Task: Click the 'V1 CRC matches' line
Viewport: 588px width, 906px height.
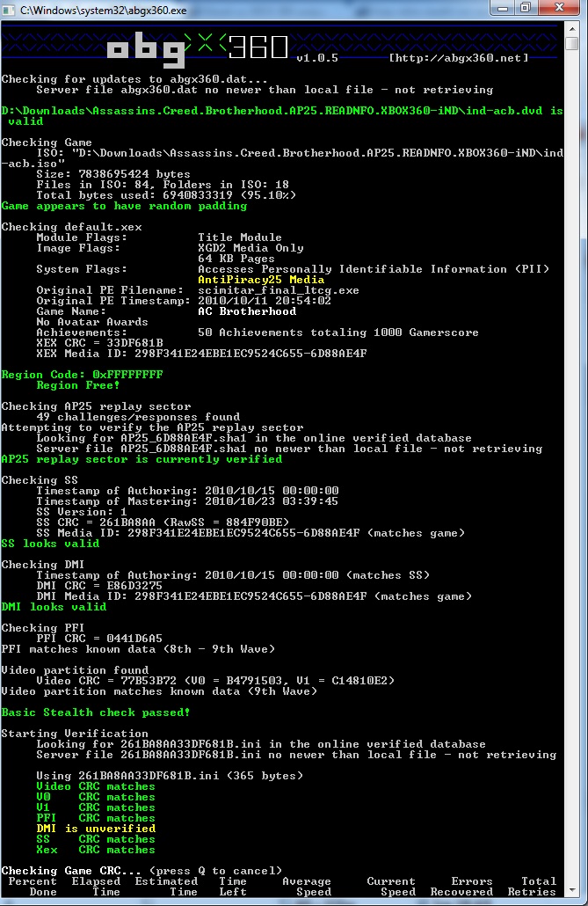Action: point(96,807)
